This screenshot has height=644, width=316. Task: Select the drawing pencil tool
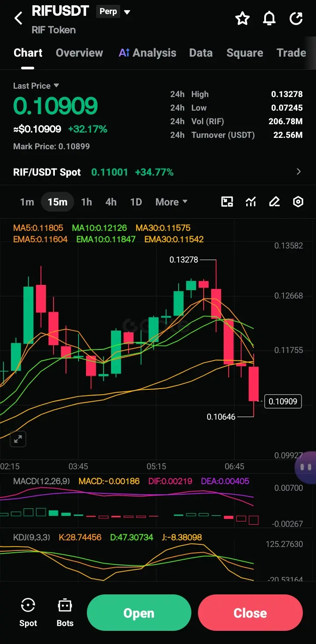[274, 202]
